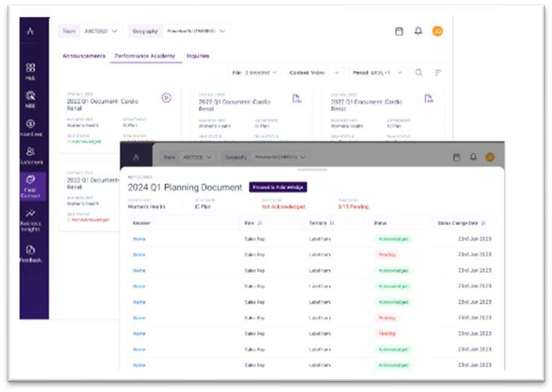
Task: Click the filter lines icon next to search
Action: click(438, 72)
